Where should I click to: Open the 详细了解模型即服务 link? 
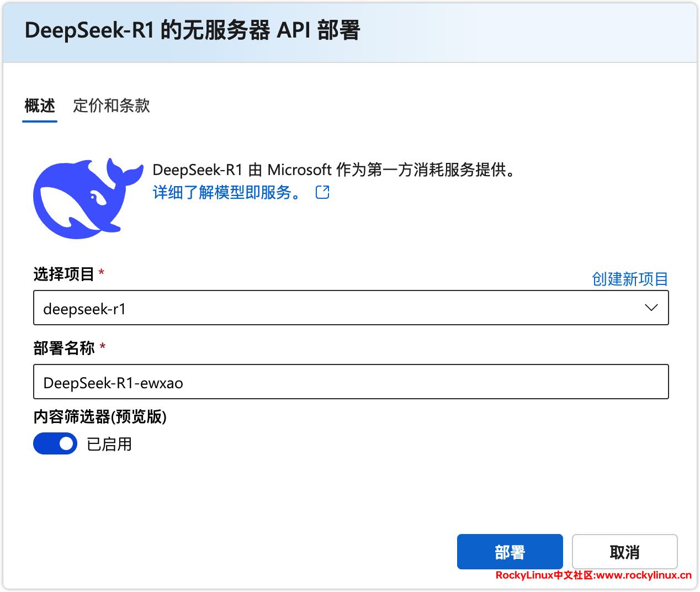(227, 192)
